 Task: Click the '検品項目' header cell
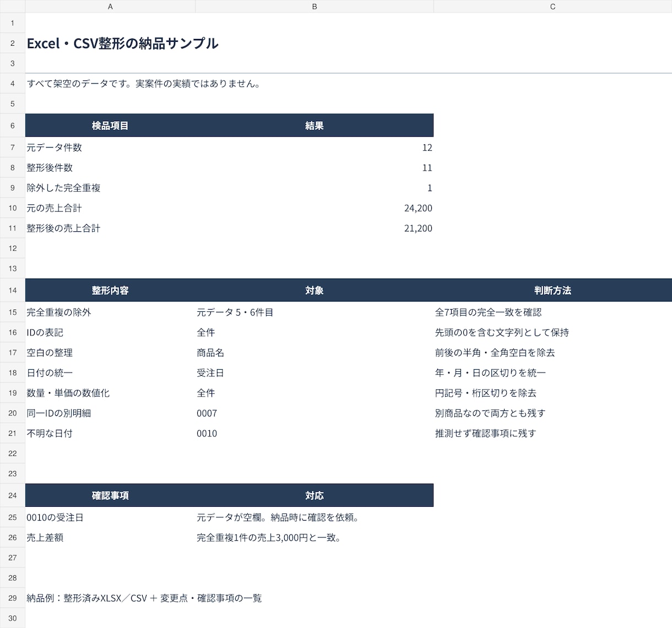(x=110, y=126)
